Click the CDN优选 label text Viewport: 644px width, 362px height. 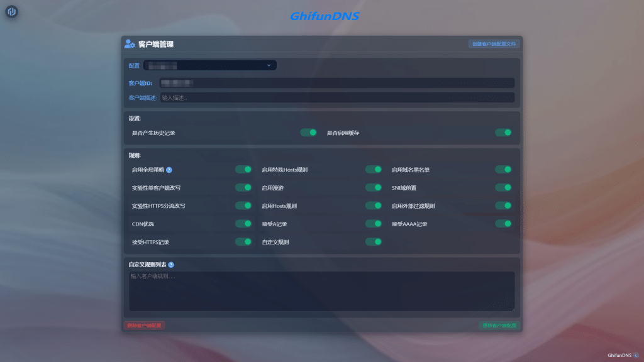(x=143, y=224)
